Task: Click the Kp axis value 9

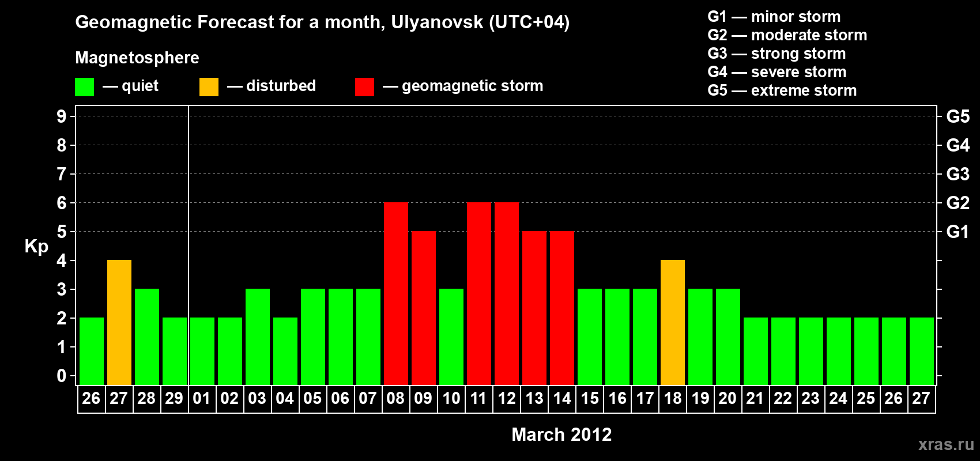Action: coord(62,116)
